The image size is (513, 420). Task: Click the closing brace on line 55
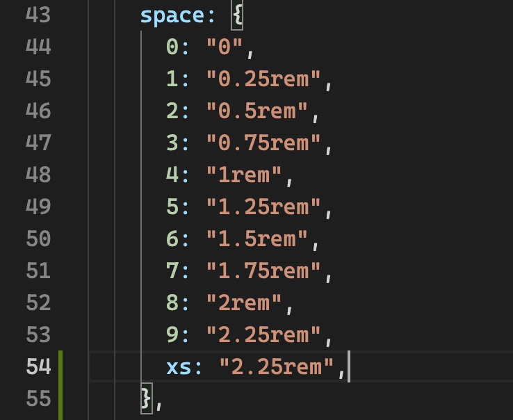tap(146, 398)
